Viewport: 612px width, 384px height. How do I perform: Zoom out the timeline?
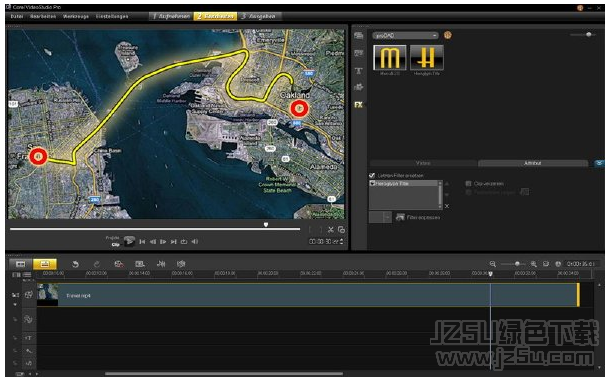(493, 264)
